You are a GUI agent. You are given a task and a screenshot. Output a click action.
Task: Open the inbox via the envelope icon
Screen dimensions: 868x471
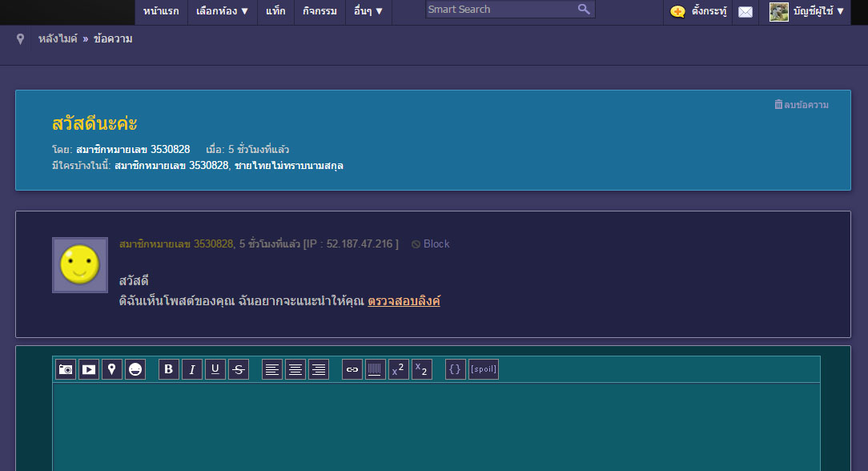(745, 12)
